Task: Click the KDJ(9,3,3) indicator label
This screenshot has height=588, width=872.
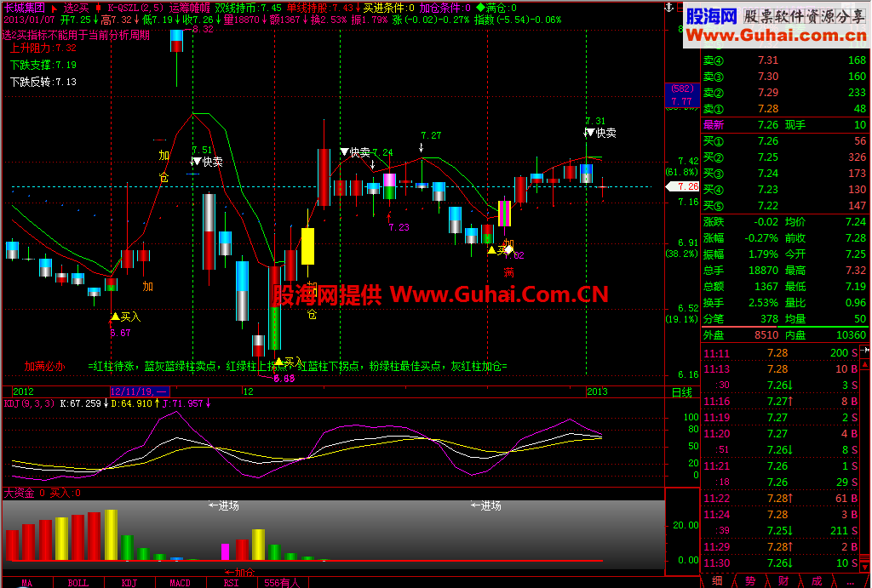Action: [30, 403]
